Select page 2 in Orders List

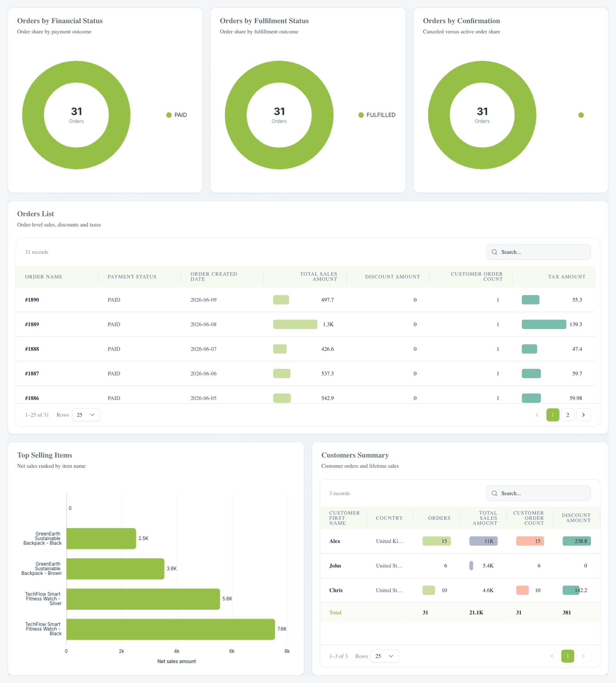[x=568, y=415]
